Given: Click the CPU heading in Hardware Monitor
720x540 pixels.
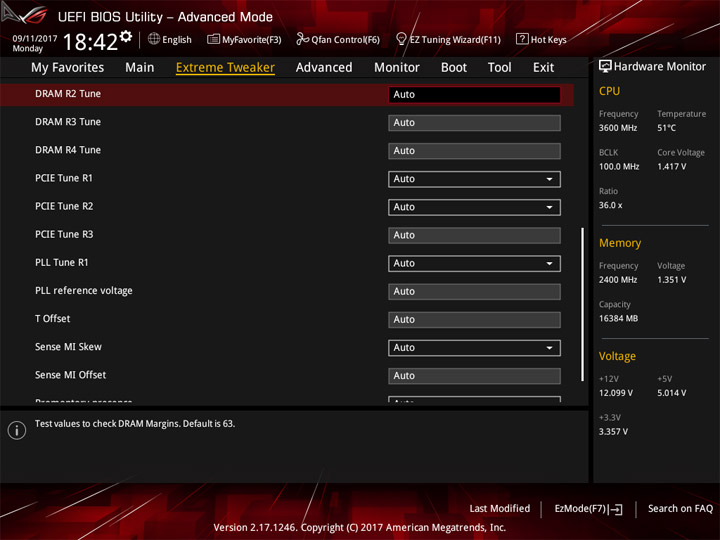Looking at the screenshot, I should [x=609, y=91].
